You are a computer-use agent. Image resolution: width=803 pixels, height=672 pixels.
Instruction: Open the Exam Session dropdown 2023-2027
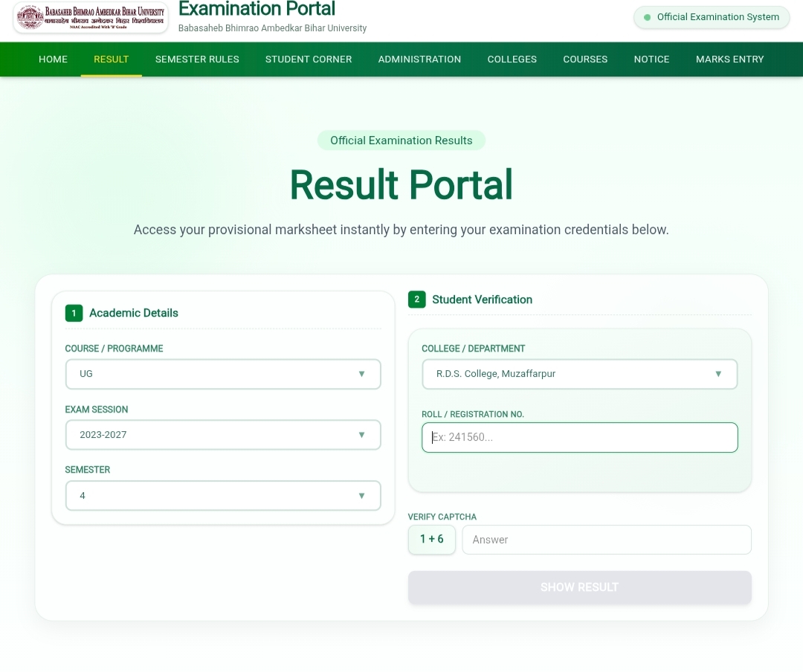click(x=223, y=435)
